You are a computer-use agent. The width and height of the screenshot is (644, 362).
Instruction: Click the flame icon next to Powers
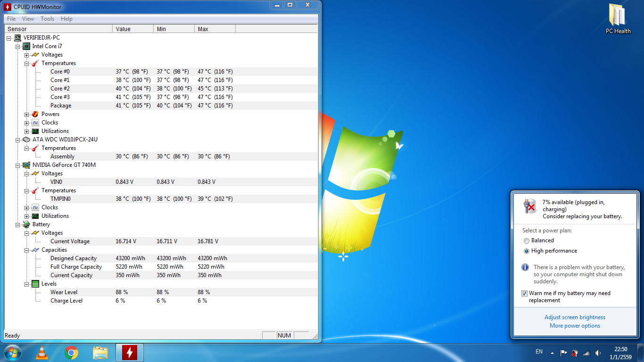tap(35, 114)
